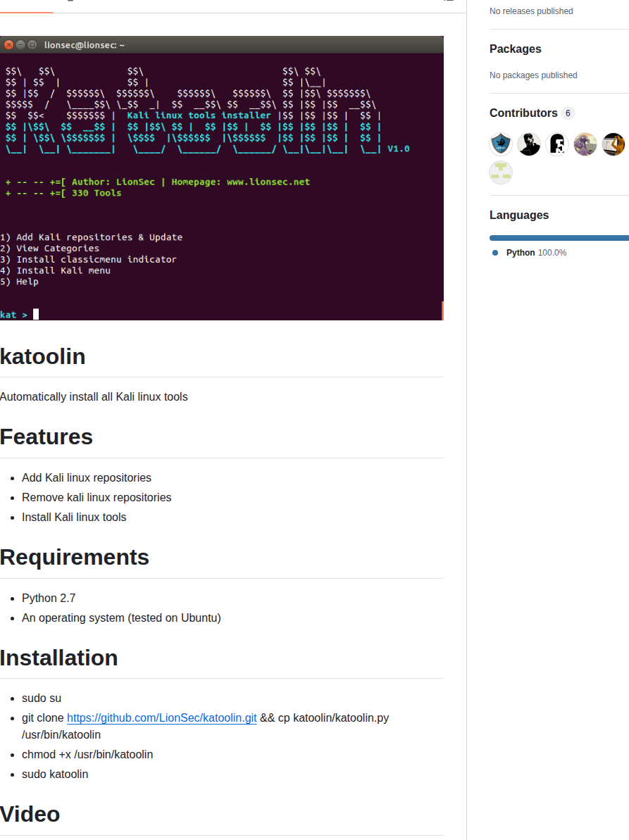Click the Languages heading
This screenshot has height=840, width=629.
tap(519, 215)
